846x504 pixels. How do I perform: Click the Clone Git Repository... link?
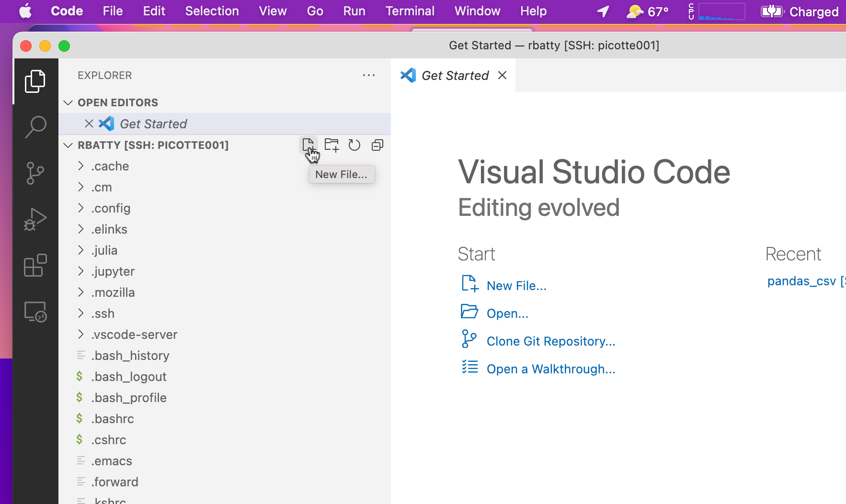[x=551, y=341]
